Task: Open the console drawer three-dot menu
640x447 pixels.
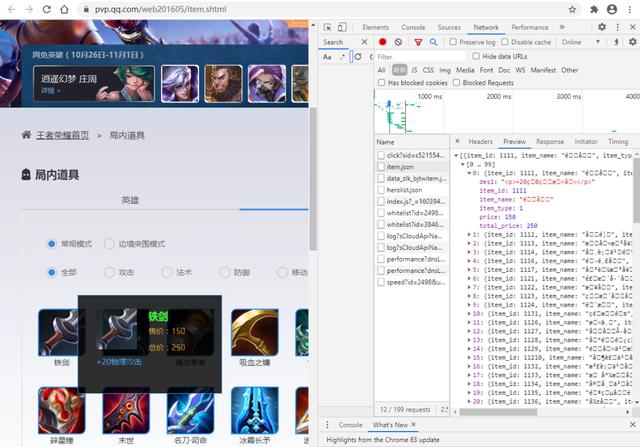Action: [327, 425]
